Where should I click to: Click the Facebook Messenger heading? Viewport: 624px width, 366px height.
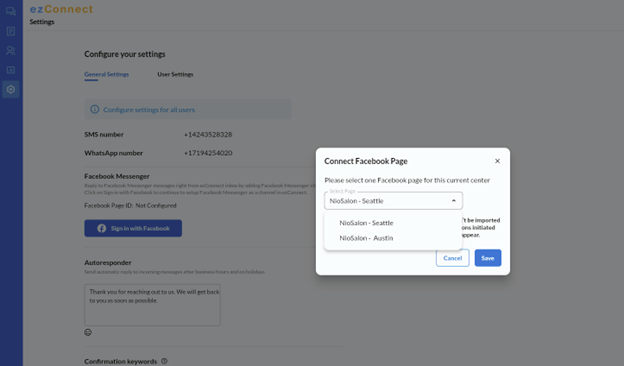(x=117, y=176)
